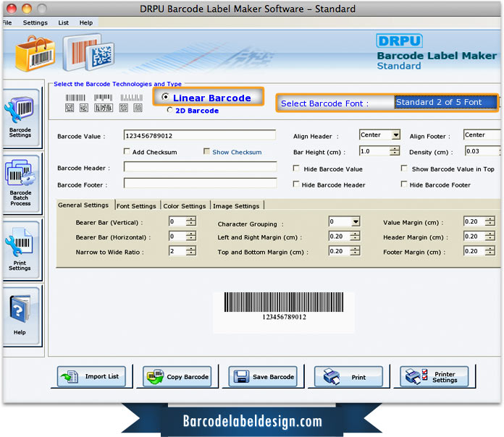Select the 2D Barcode radio button

169,110
